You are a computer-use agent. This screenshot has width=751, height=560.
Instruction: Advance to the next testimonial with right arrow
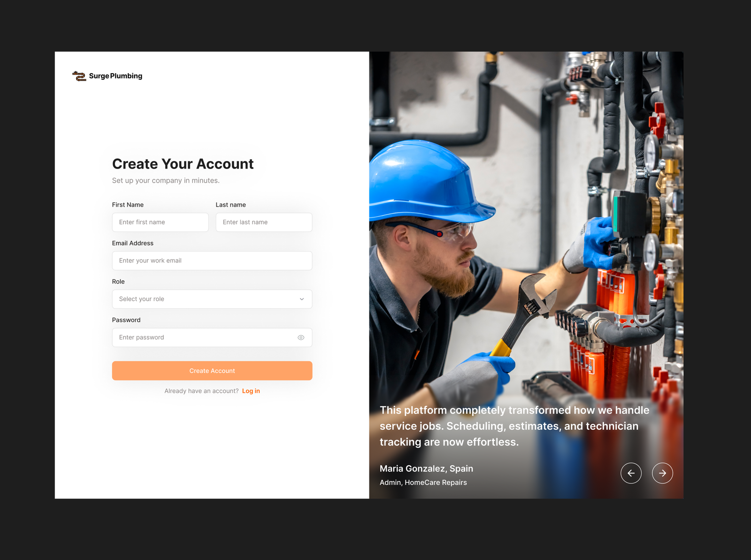pyautogui.click(x=662, y=473)
